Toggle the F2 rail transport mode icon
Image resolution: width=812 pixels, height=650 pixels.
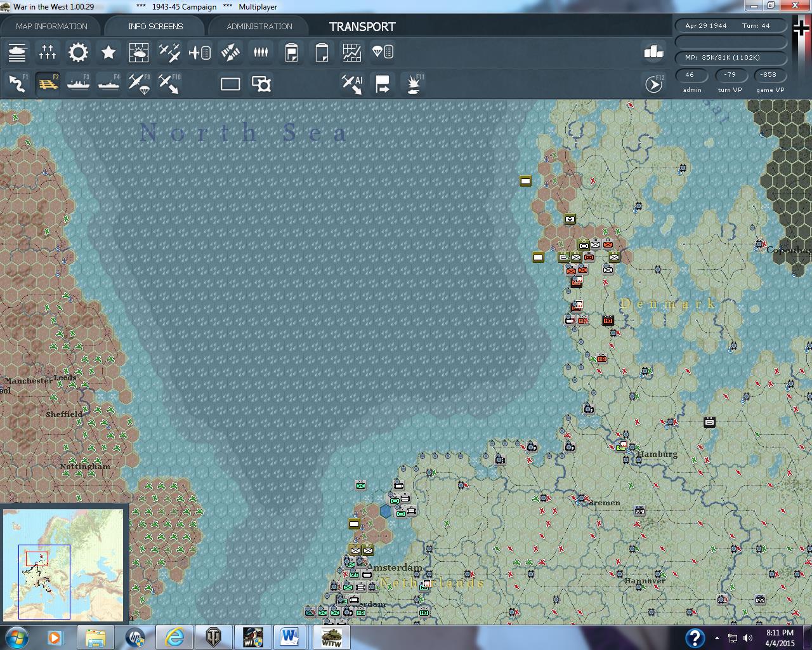(48, 84)
